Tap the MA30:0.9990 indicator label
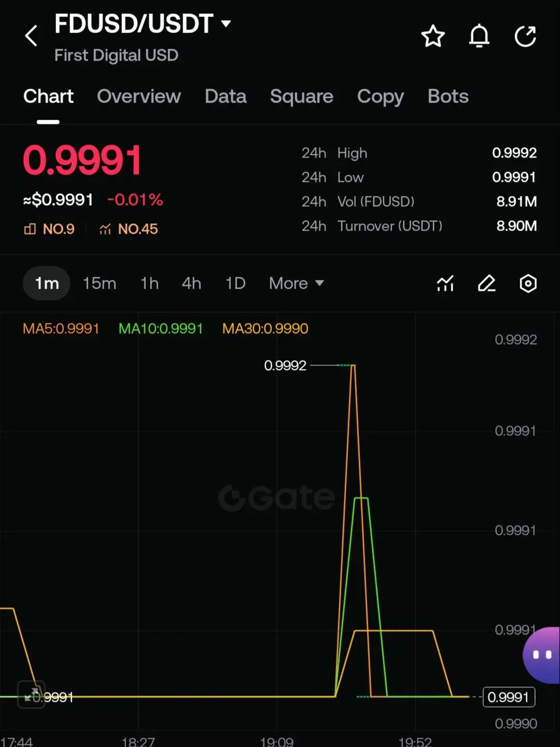This screenshot has height=747, width=560. pyautogui.click(x=265, y=329)
